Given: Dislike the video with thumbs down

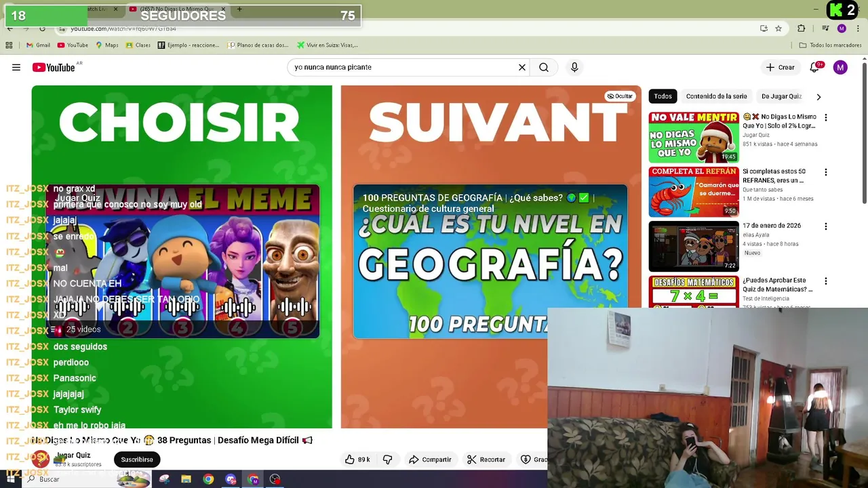Looking at the screenshot, I should click(x=387, y=460).
